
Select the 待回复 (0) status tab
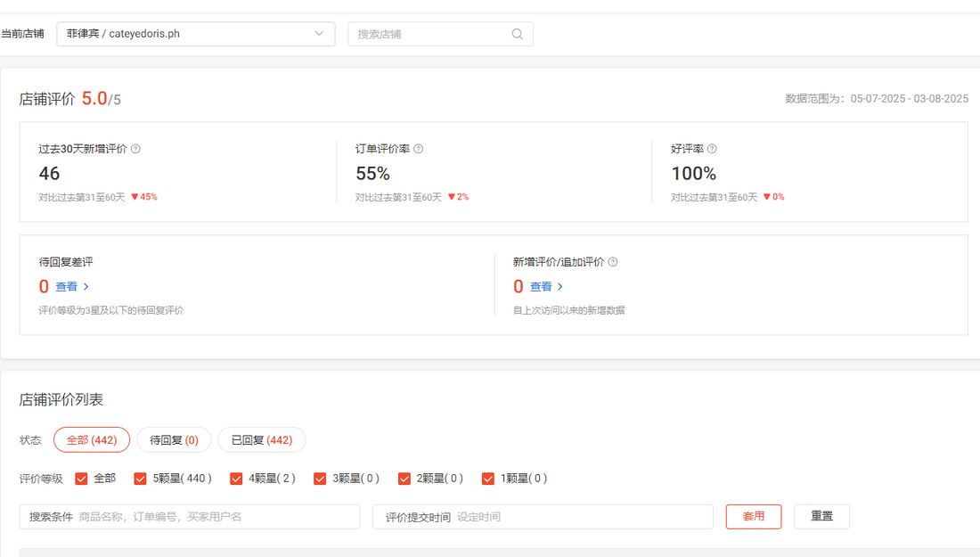pos(174,440)
